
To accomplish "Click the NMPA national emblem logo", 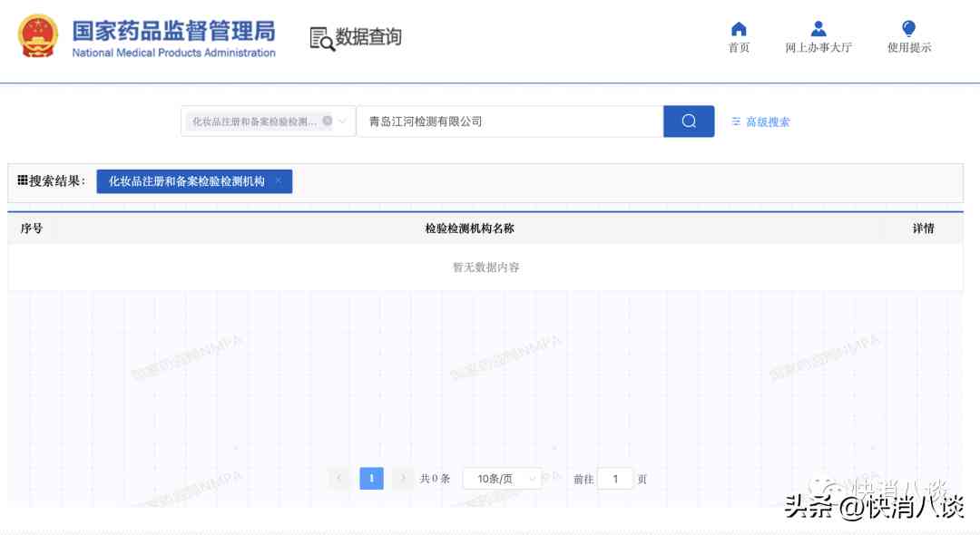I will tap(37, 37).
